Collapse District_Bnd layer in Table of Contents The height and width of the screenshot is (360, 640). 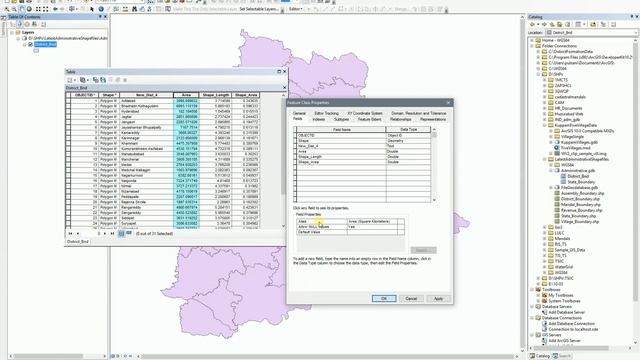pyautogui.click(x=24, y=44)
